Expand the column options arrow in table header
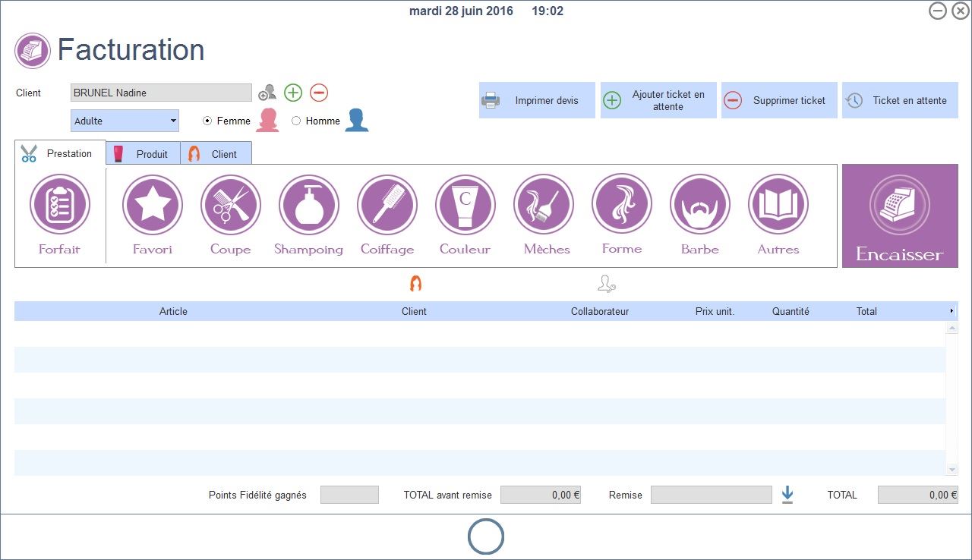The width and height of the screenshot is (972, 560). pos(951,311)
